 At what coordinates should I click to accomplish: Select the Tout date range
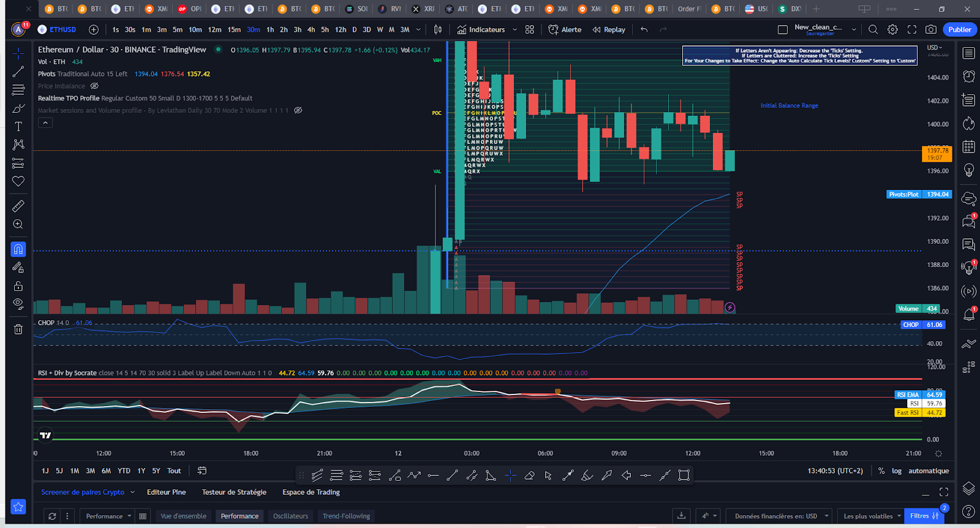click(x=174, y=471)
